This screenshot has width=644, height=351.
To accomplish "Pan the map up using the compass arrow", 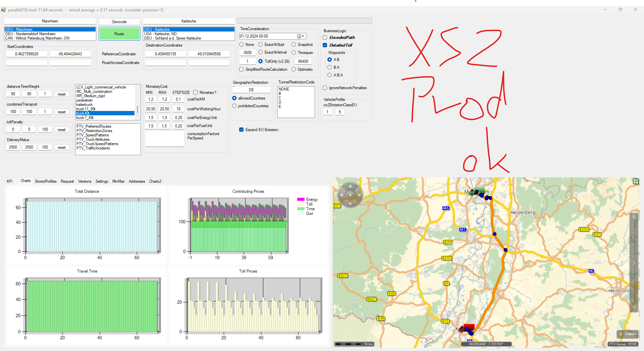I will coord(350,186).
